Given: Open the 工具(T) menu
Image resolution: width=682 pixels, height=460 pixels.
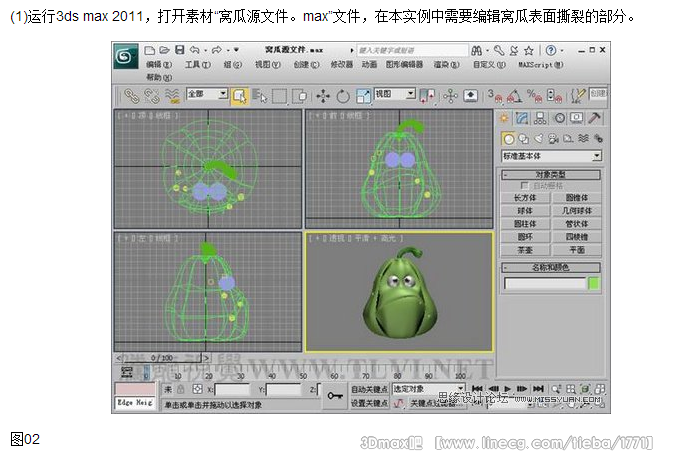Looking at the screenshot, I should 198,65.
